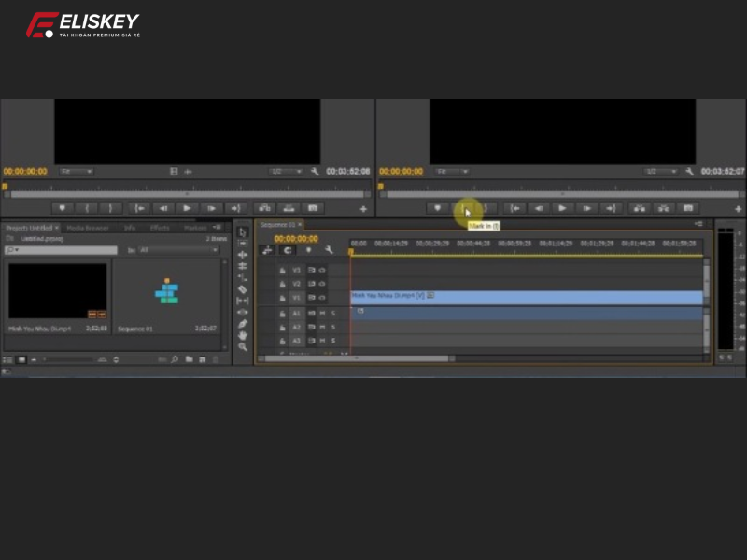Select the Selection tool in the tools panel
This screenshot has width=747, height=560.
(241, 231)
